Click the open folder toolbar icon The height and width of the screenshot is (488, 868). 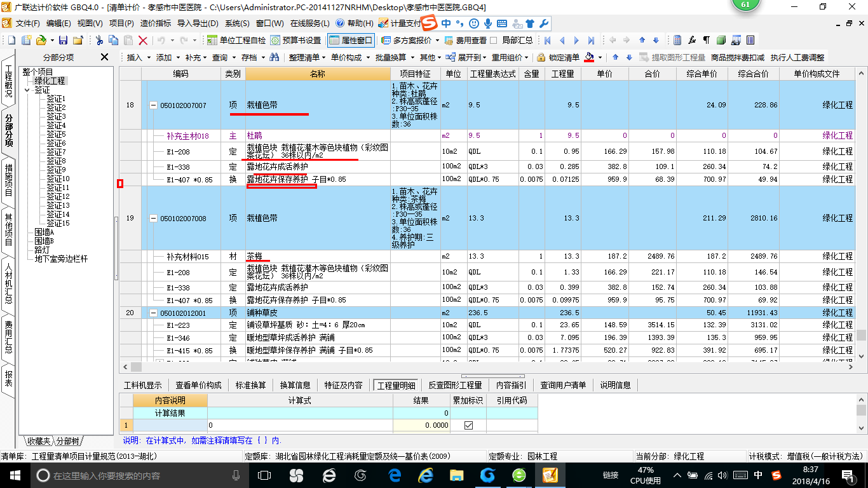(x=41, y=40)
